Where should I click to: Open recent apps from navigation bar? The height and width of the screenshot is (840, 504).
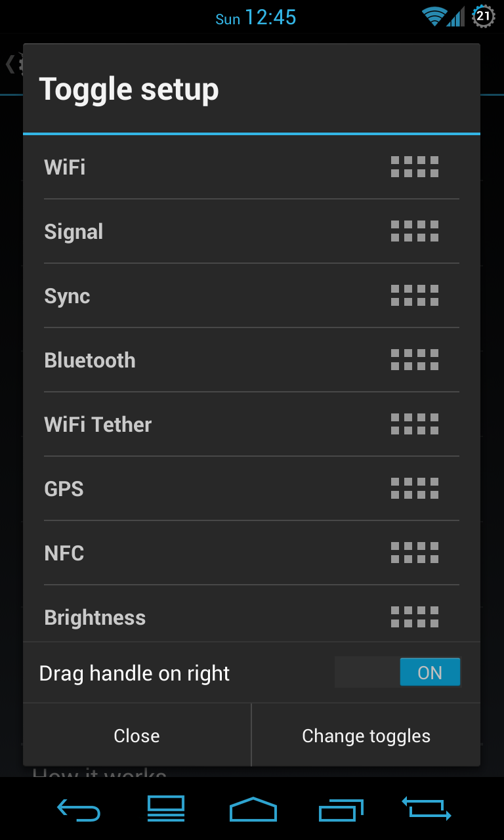coord(341,809)
